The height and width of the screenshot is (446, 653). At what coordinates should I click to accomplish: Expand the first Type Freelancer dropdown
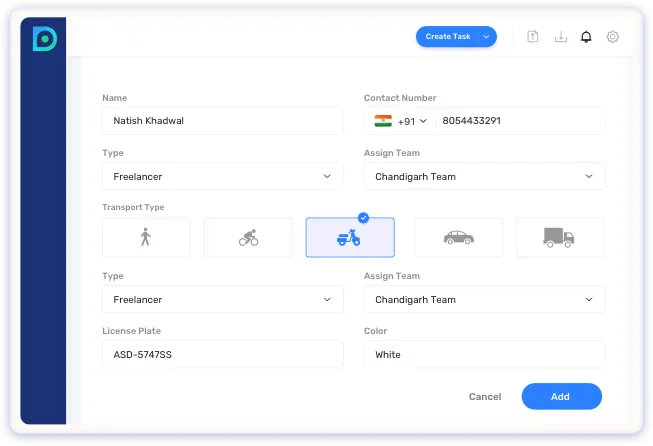click(x=222, y=176)
